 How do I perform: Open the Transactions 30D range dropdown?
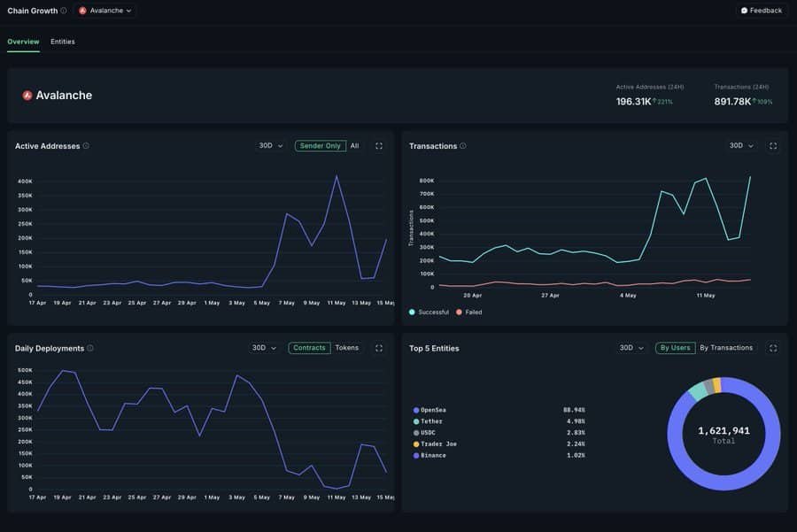coord(741,146)
